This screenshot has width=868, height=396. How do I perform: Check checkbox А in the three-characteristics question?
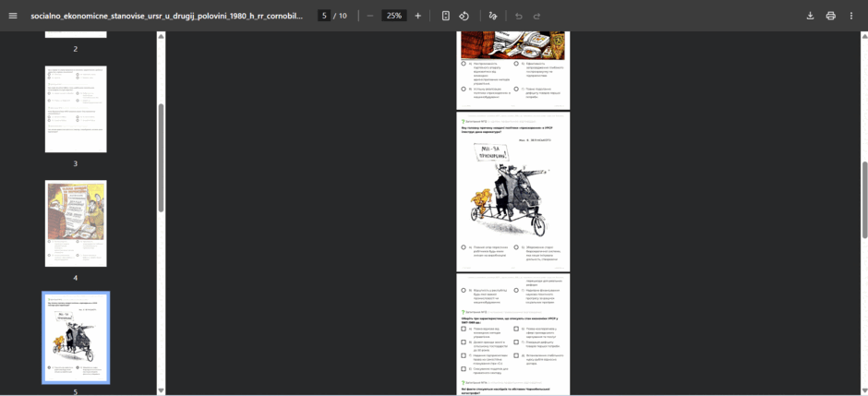[x=464, y=329]
